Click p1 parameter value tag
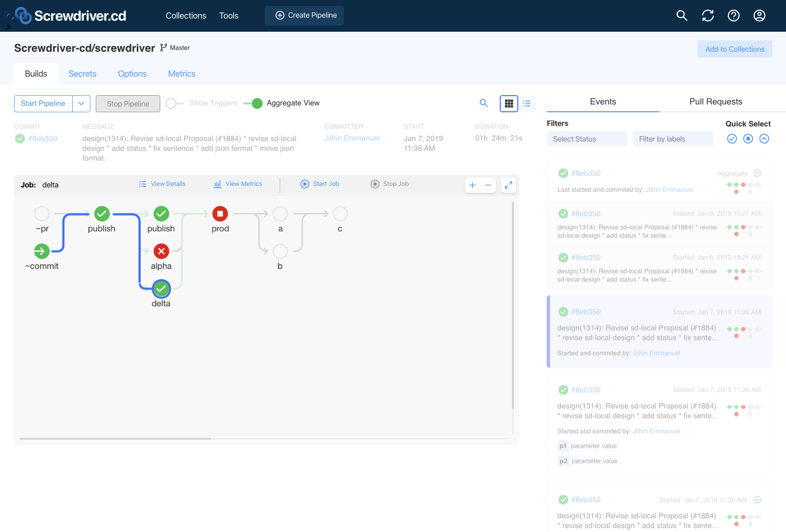This screenshot has height=532, width=786. pyautogui.click(x=589, y=446)
